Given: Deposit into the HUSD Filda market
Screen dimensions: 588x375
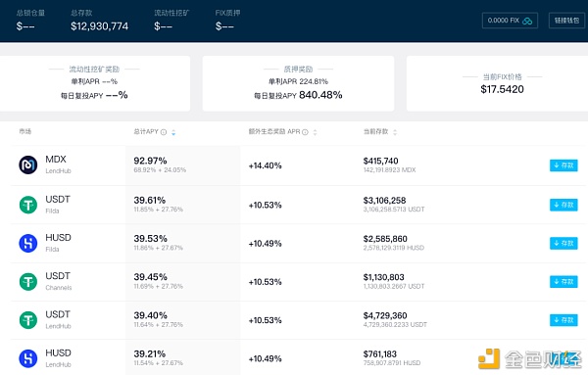Looking at the screenshot, I should click(563, 243).
